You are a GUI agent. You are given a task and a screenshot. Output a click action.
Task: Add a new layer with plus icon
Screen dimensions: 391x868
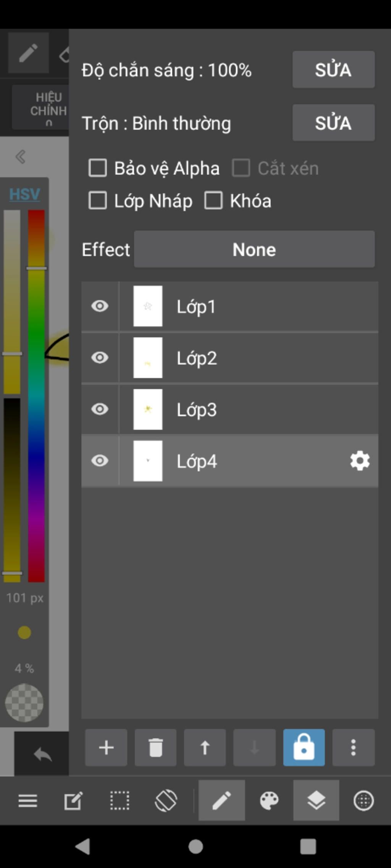(106, 747)
